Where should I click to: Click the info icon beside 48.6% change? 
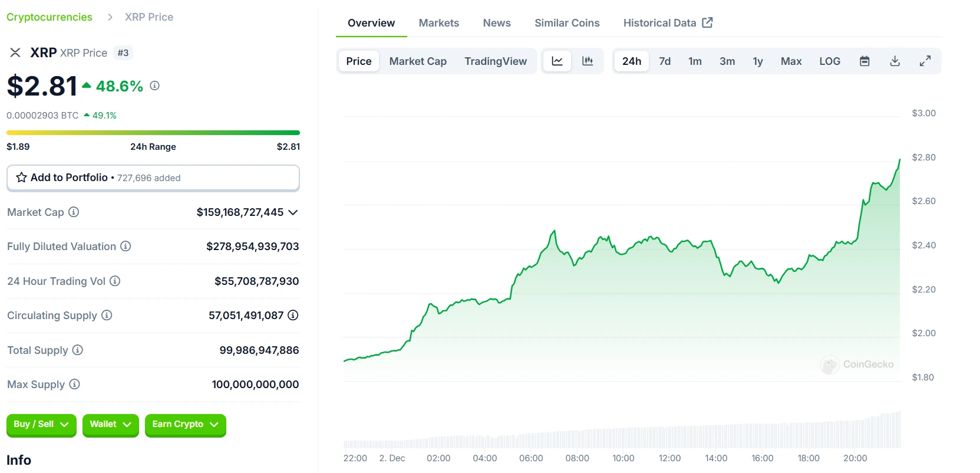(154, 86)
